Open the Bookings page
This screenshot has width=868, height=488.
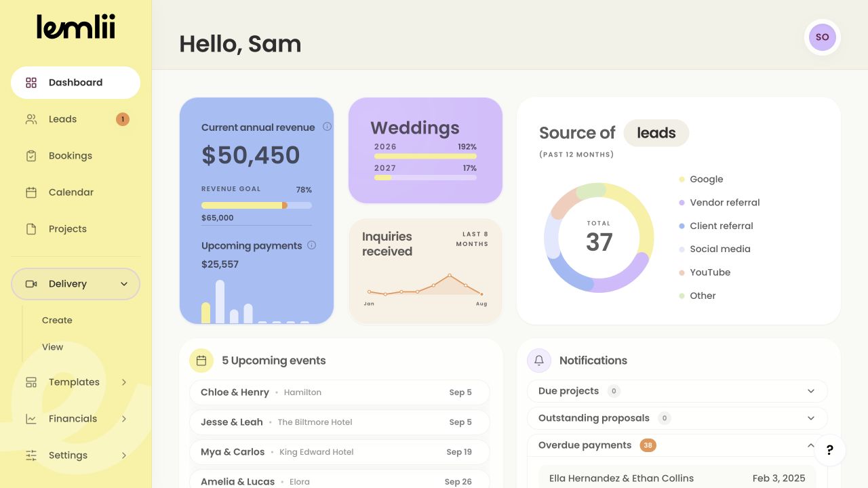(75, 156)
